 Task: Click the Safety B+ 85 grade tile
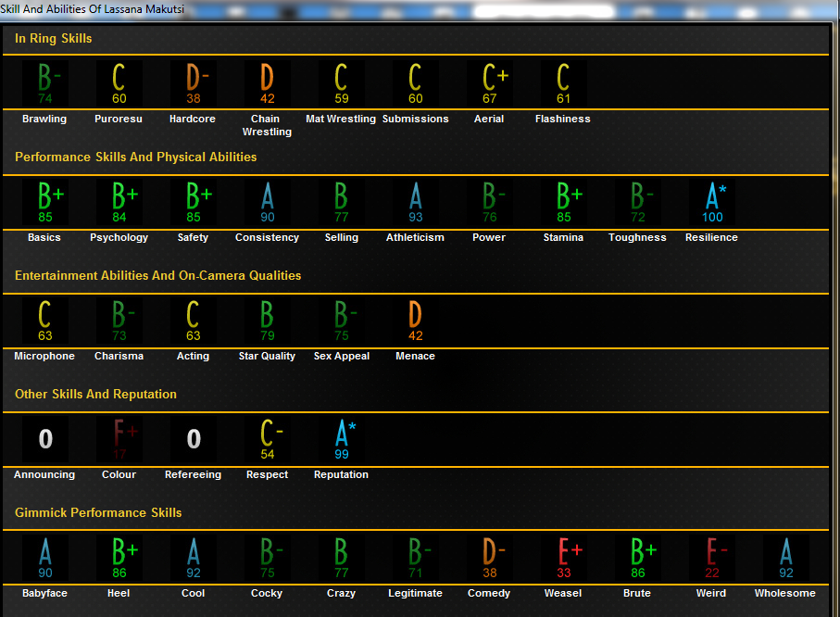click(x=194, y=202)
